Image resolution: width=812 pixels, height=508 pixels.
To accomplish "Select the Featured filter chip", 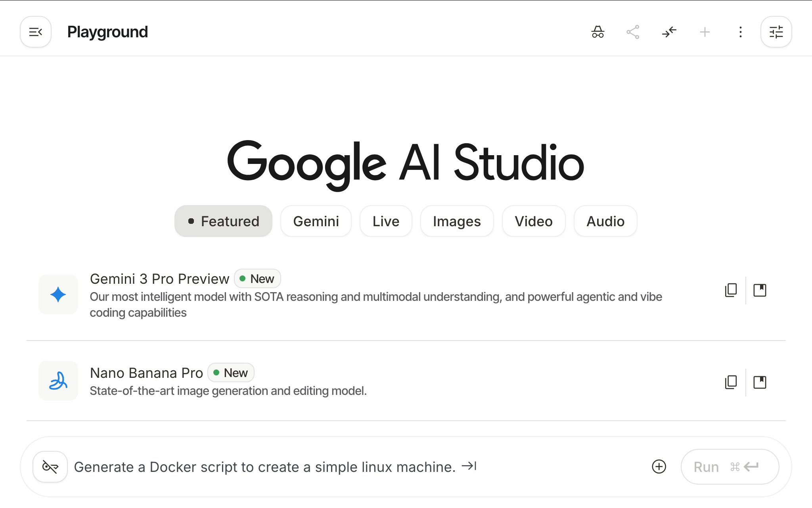I will 223,221.
